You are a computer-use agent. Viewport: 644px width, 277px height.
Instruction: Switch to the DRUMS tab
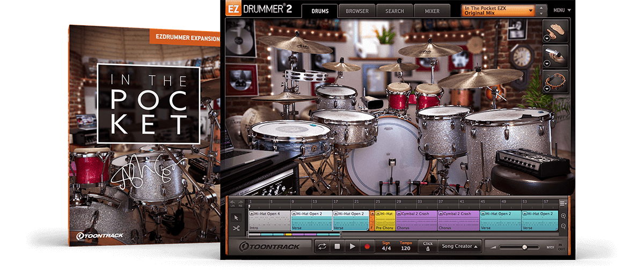(x=320, y=11)
